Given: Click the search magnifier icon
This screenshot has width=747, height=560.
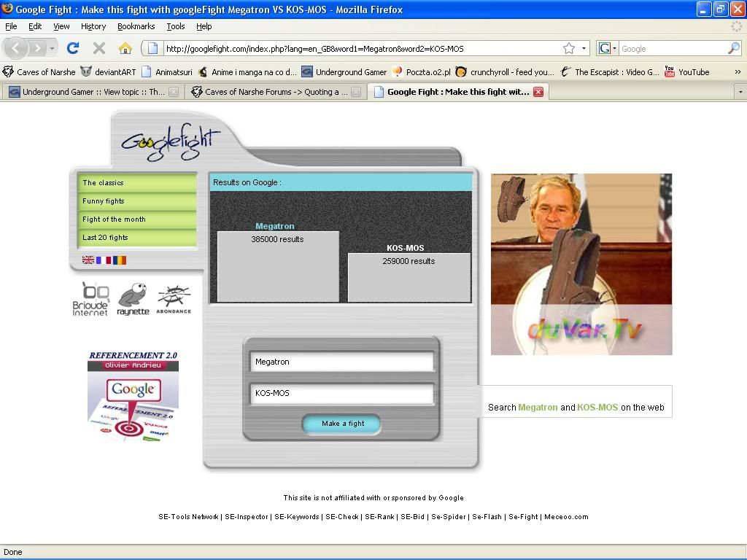Looking at the screenshot, I should [733, 49].
